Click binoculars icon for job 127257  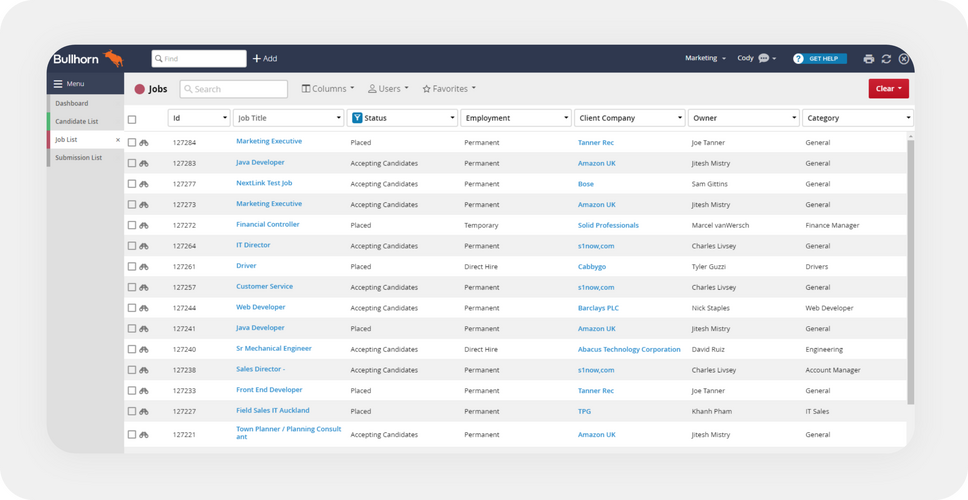(x=144, y=287)
